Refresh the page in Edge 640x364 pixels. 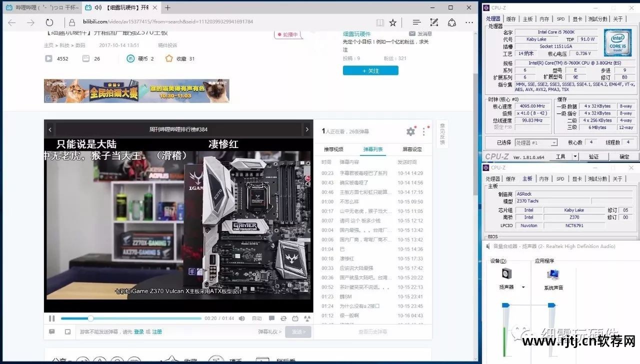pyautogui.click(x=49, y=22)
